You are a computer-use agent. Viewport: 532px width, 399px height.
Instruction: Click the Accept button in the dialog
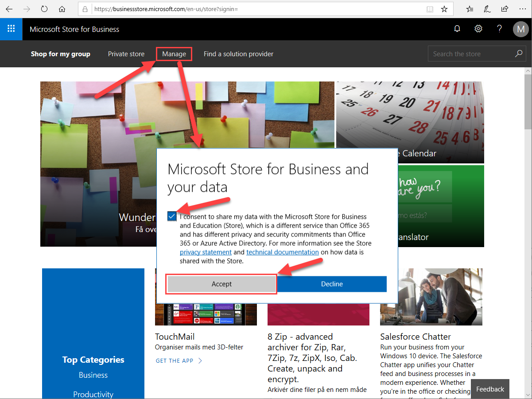[x=221, y=284]
